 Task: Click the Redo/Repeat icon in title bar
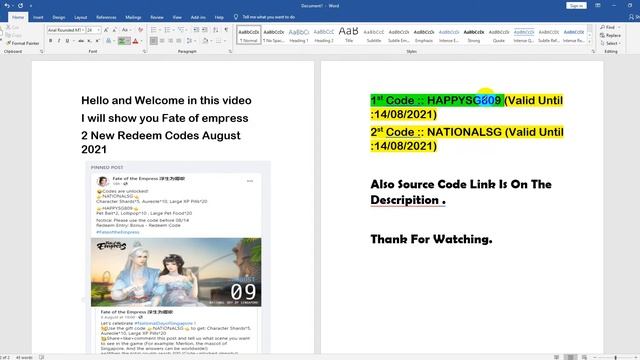click(20, 6)
